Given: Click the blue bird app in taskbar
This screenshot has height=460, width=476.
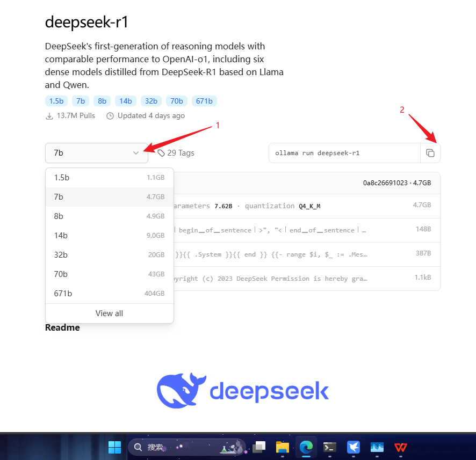Looking at the screenshot, I should click(354, 447).
